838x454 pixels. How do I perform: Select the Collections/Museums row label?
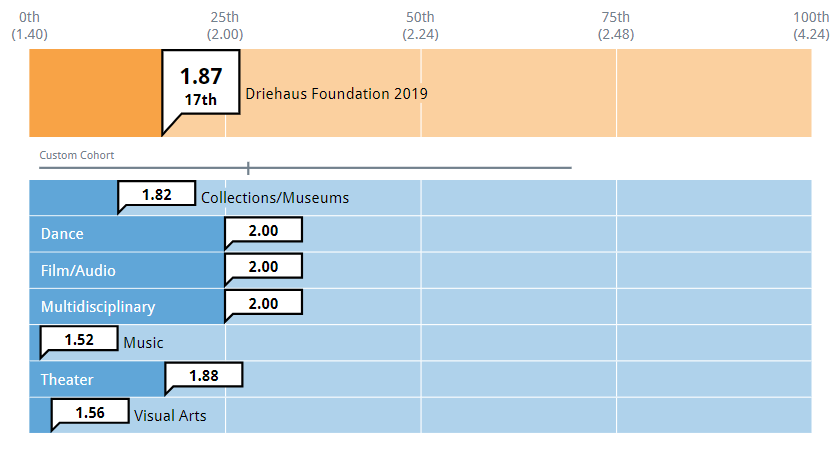pos(275,198)
